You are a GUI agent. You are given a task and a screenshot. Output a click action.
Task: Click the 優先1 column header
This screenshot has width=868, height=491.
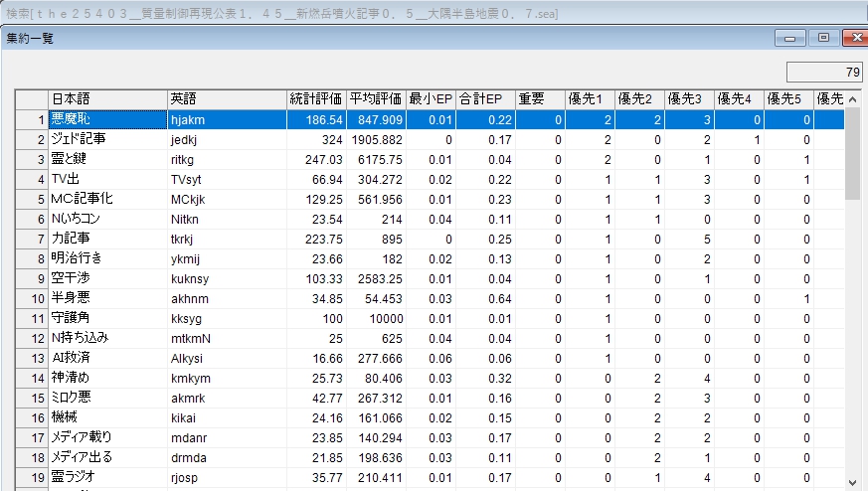point(590,98)
